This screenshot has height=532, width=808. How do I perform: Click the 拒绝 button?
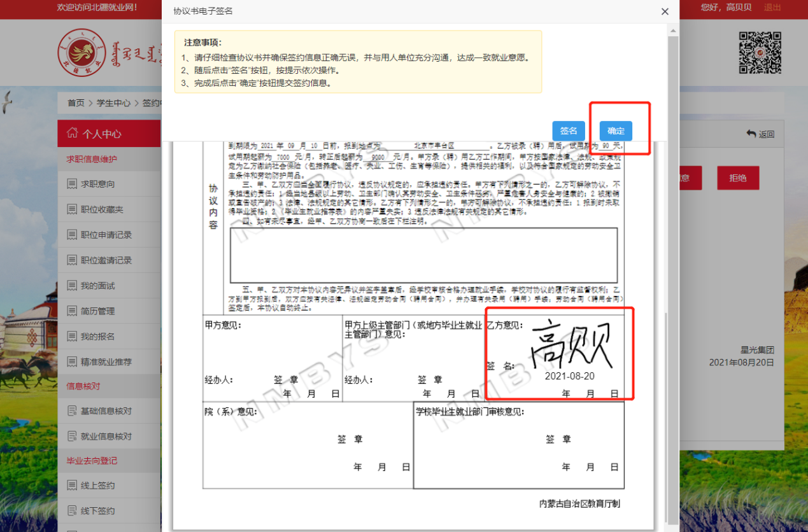[x=737, y=178]
